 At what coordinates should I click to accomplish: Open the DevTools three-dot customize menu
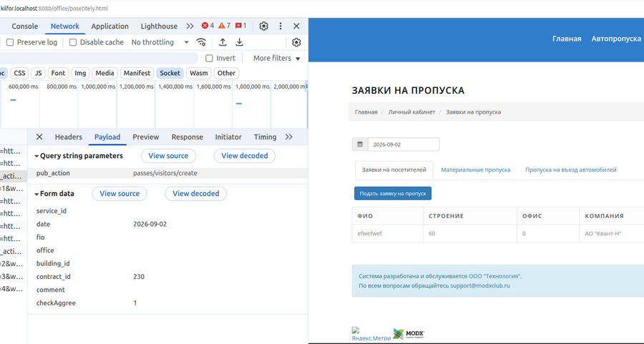coord(280,26)
